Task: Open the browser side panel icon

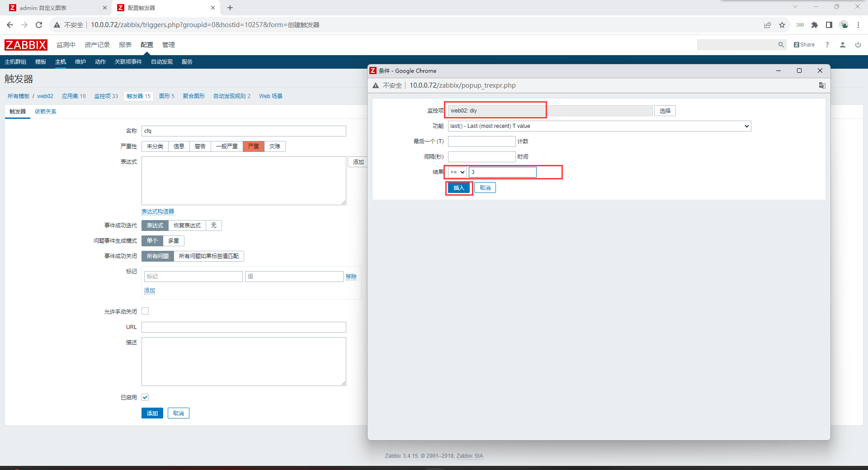Action: (x=829, y=25)
